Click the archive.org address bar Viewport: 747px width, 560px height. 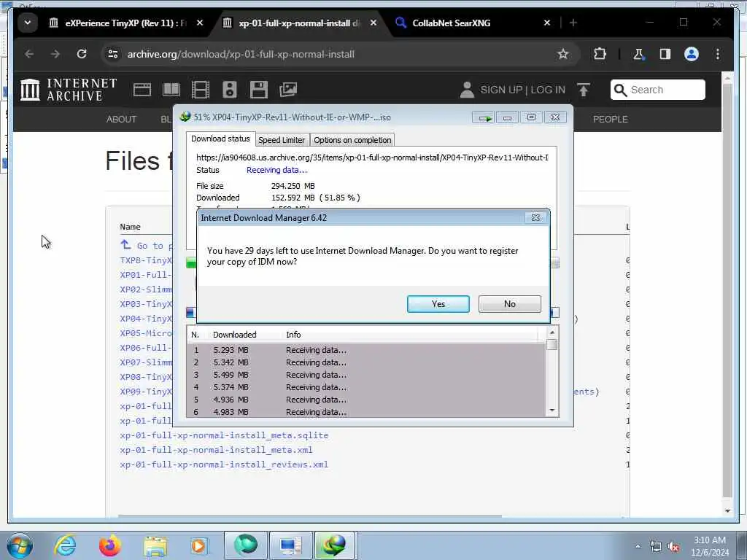pyautogui.click(x=333, y=54)
